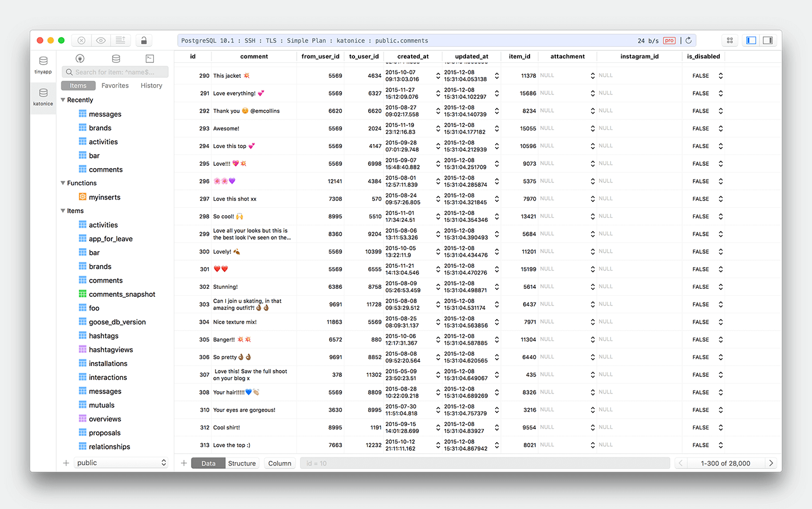The width and height of the screenshot is (812, 509).
Task: Collapse the Functions section
Action: click(x=63, y=183)
